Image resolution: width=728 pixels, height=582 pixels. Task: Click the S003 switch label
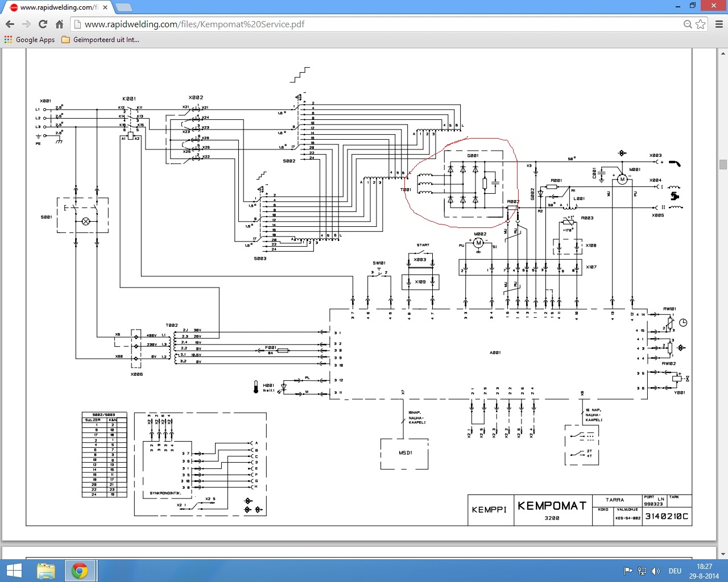click(x=260, y=259)
